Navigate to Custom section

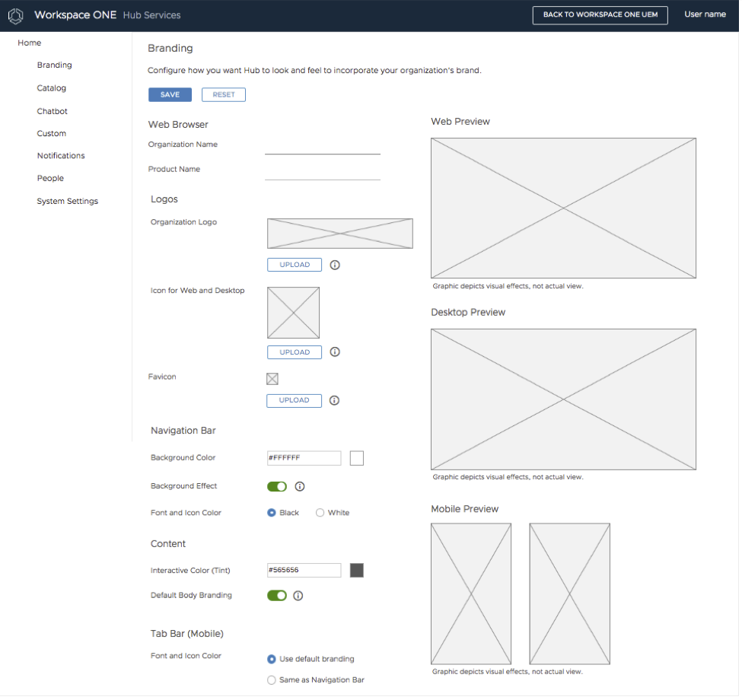(x=52, y=134)
